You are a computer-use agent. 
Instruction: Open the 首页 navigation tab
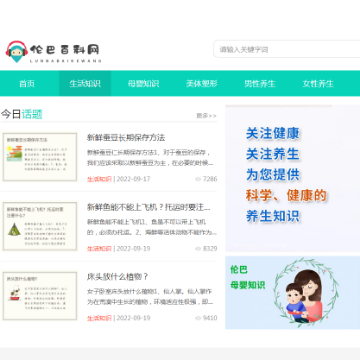(x=27, y=83)
